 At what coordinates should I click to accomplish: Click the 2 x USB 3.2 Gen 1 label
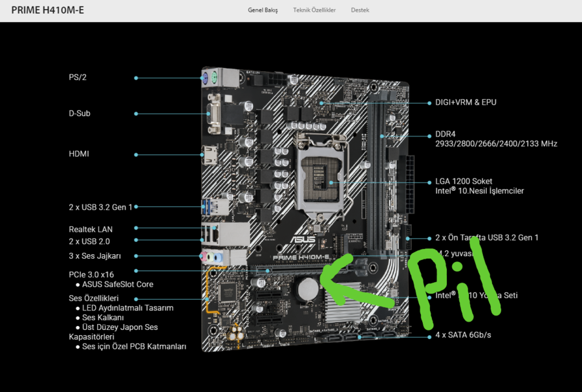[100, 207]
